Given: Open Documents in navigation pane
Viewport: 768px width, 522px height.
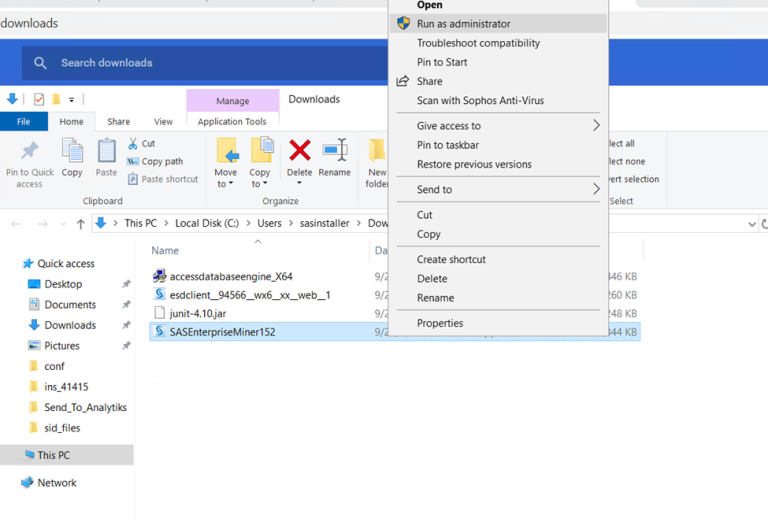Looking at the screenshot, I should coord(70,305).
